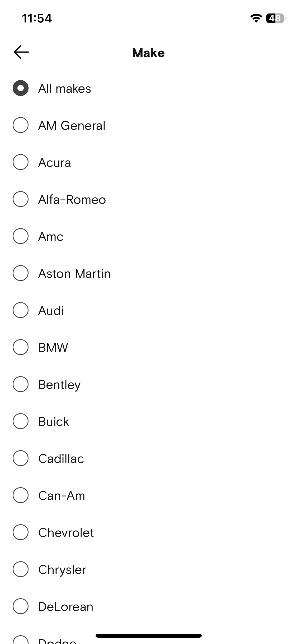
Task: Pick Alfa-Romeo from the list
Action: coord(21,199)
